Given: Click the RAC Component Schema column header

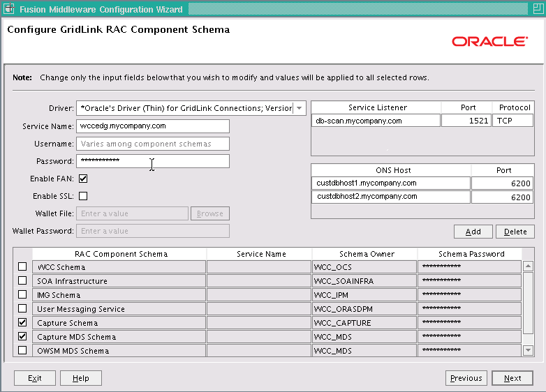Looking at the screenshot, I should pyautogui.click(x=119, y=254).
